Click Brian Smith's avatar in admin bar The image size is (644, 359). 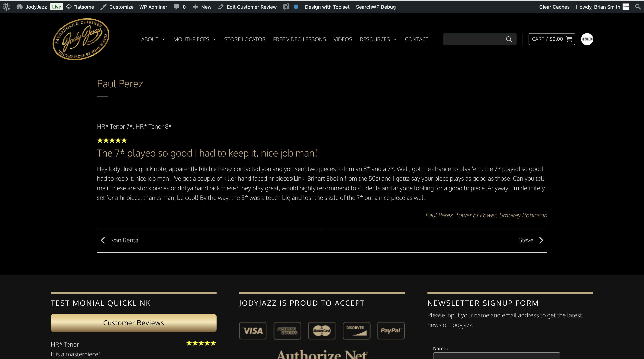tap(626, 7)
